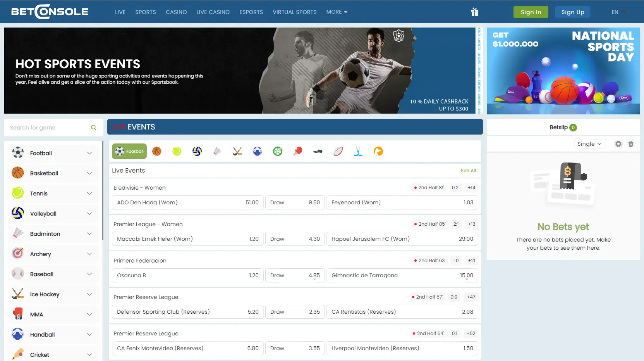Bet on Gimnastic de Tarragona at 15.00
The height and width of the screenshot is (361, 644).
pyautogui.click(x=402, y=275)
